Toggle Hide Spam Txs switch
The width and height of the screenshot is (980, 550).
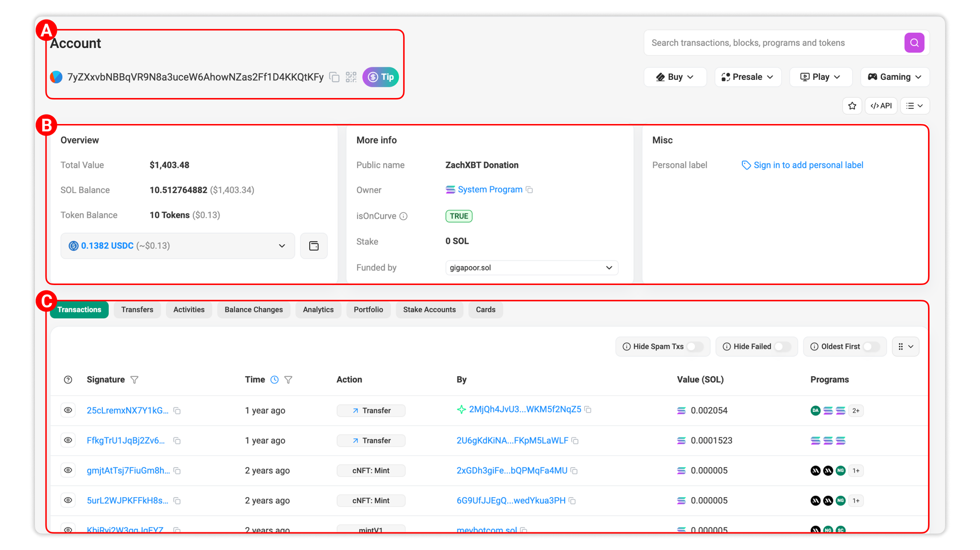pos(694,347)
